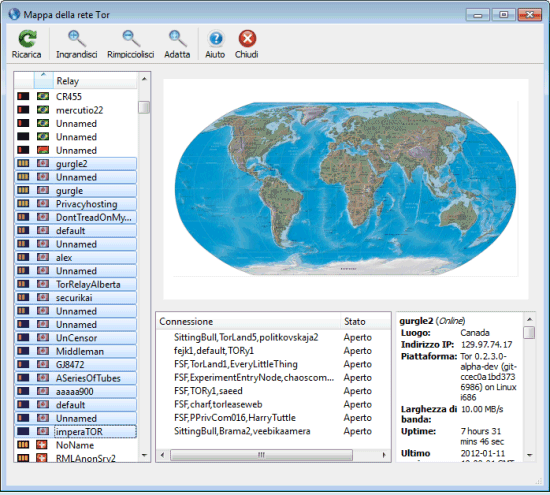The width and height of the screenshot is (550, 495).
Task: Select the securikai relay
Action: [x=75, y=297]
